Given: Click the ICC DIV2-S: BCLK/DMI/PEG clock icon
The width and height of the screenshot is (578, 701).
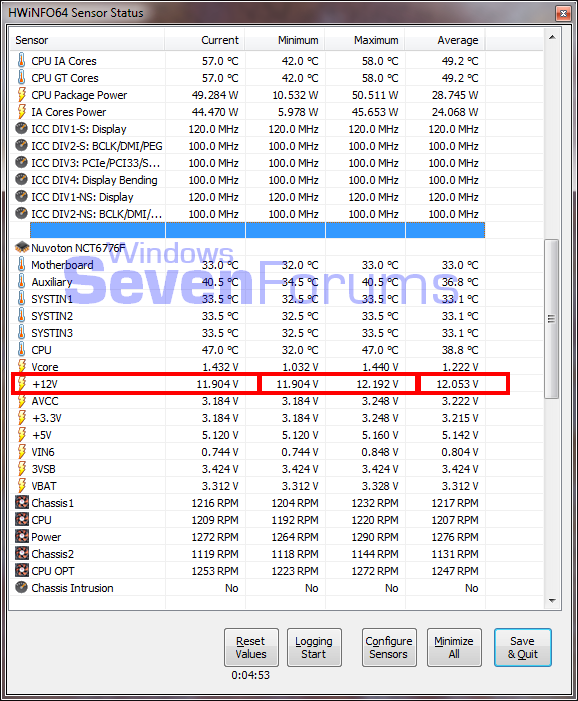Looking at the screenshot, I should [21, 145].
